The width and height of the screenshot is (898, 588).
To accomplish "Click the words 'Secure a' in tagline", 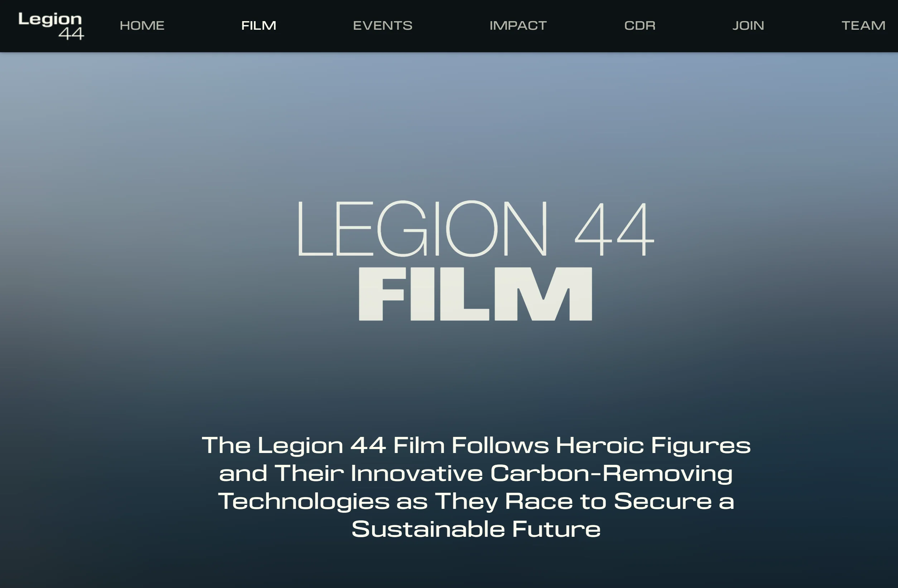I will [674, 501].
